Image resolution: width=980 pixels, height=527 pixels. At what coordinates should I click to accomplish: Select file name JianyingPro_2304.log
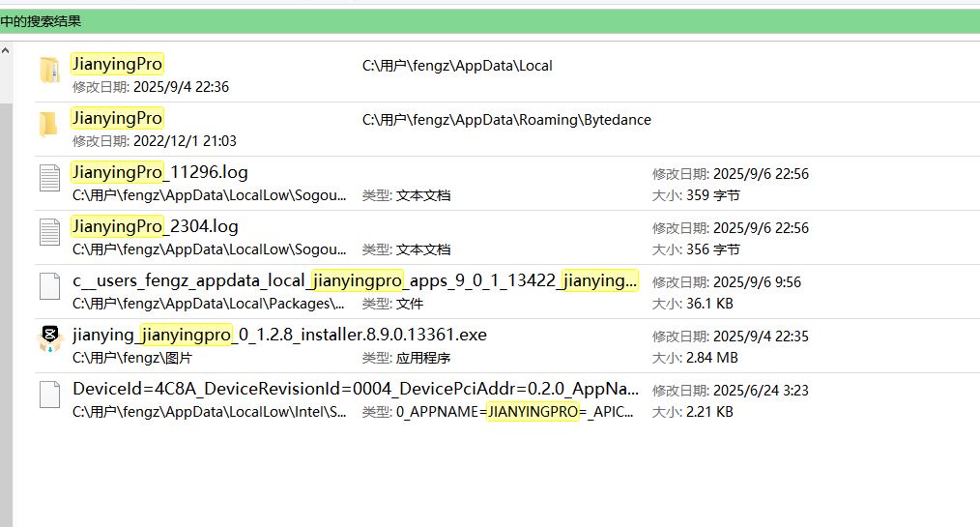click(x=155, y=226)
